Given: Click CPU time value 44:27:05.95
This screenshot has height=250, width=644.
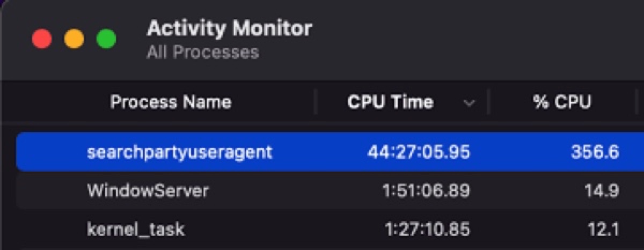Looking at the screenshot, I should coord(418,152).
